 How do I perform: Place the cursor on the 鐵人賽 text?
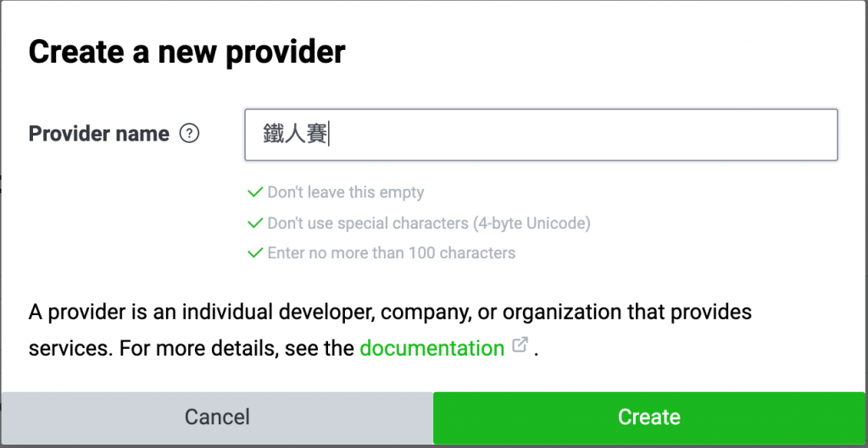(x=295, y=135)
